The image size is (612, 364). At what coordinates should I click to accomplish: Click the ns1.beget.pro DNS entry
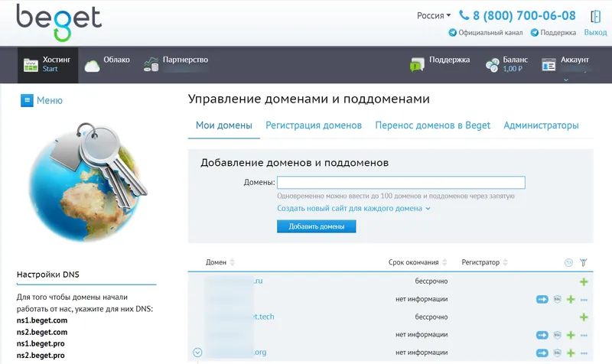click(x=41, y=343)
